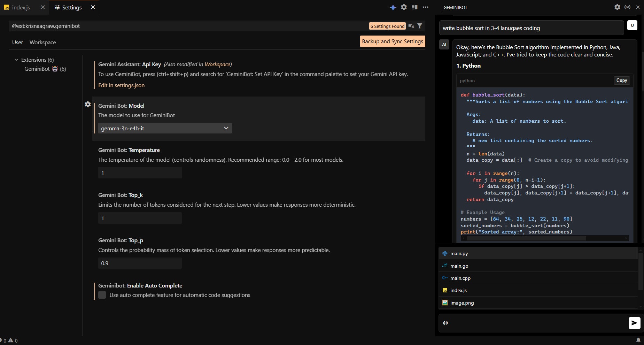The height and width of the screenshot is (345, 644).
Task: Click the user message 'write bubble sort' bubble
Action: (x=531, y=28)
